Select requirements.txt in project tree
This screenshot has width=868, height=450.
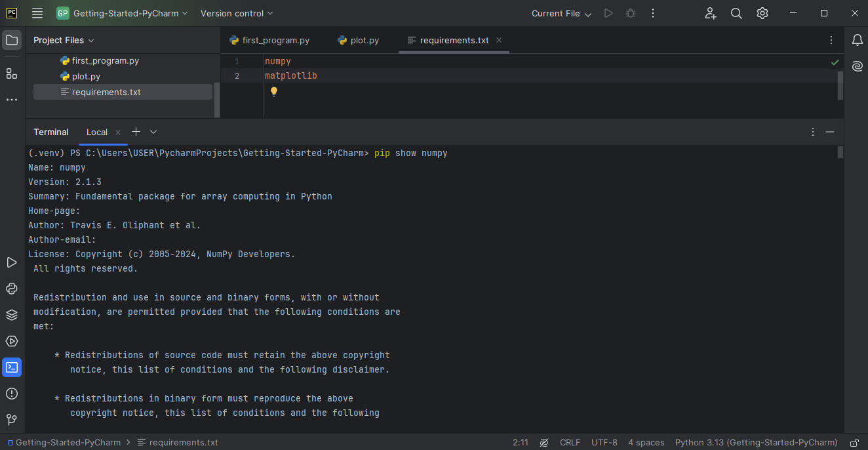click(123, 92)
